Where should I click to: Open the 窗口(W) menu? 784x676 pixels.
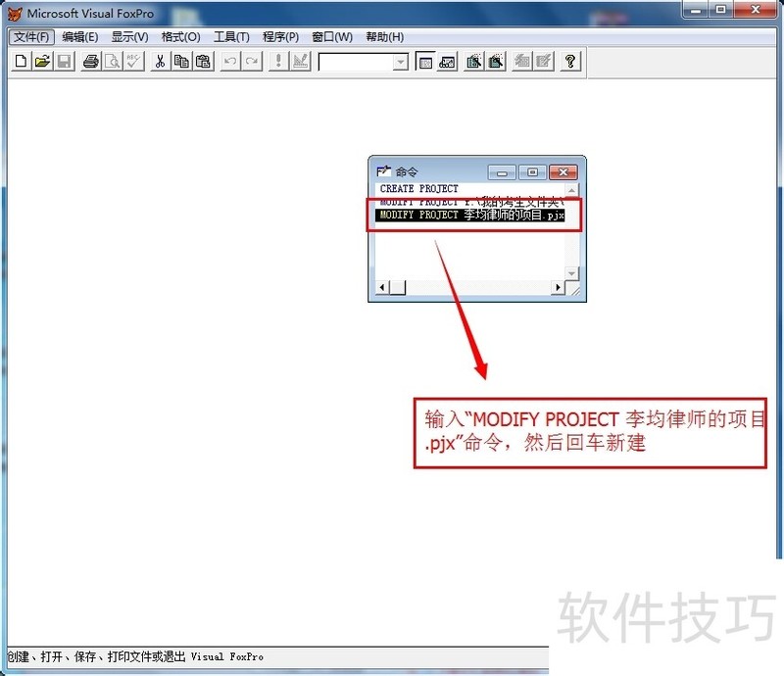pos(332,37)
